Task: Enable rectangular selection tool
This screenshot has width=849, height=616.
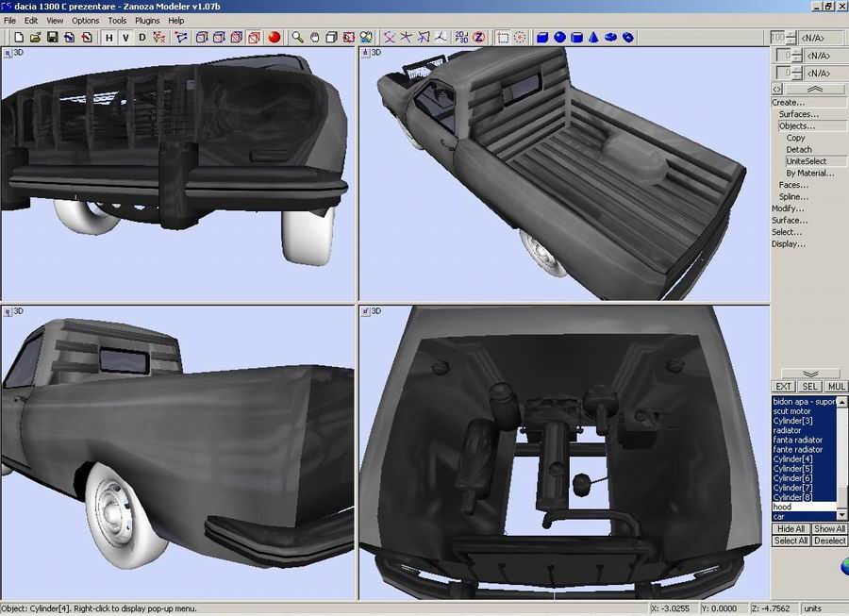Action: (503, 38)
